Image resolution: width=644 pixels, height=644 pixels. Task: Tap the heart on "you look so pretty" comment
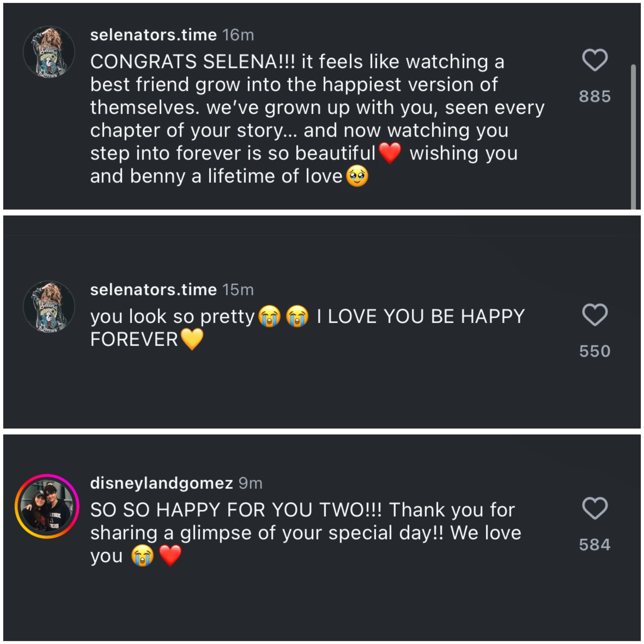click(595, 315)
